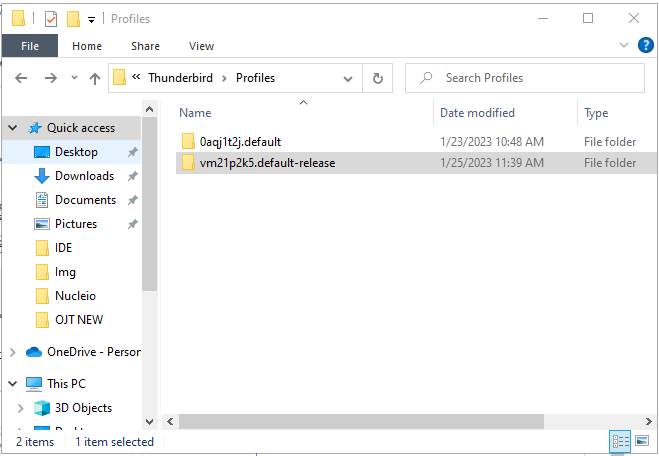
Task: Switch to the Share ribbon tab
Action: coord(145,46)
